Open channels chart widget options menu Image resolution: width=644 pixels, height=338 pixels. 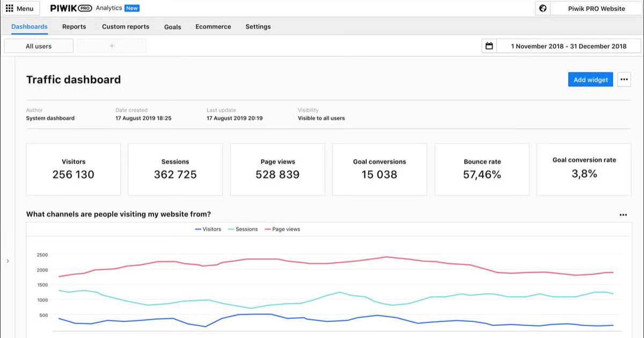pos(623,215)
